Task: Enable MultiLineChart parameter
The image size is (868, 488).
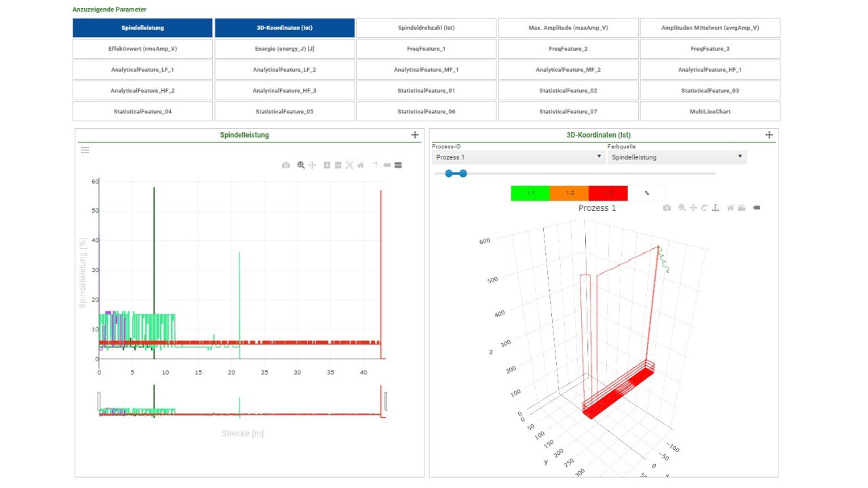Action: click(710, 111)
